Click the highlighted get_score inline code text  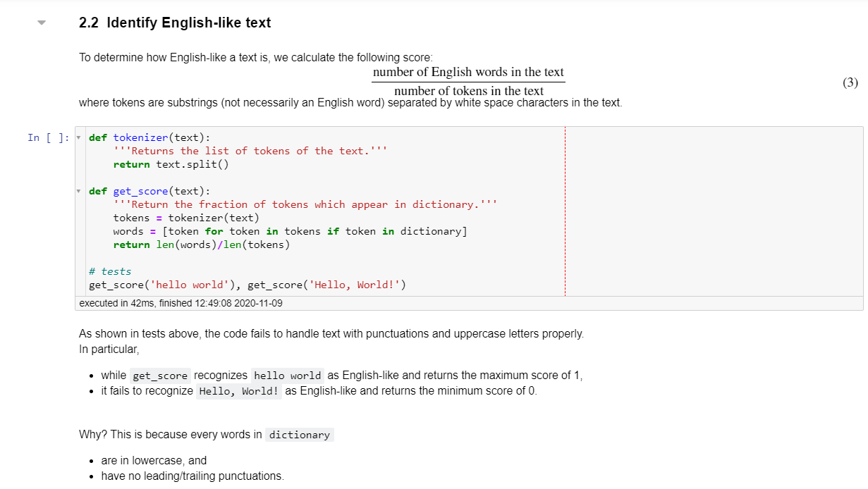tap(159, 375)
